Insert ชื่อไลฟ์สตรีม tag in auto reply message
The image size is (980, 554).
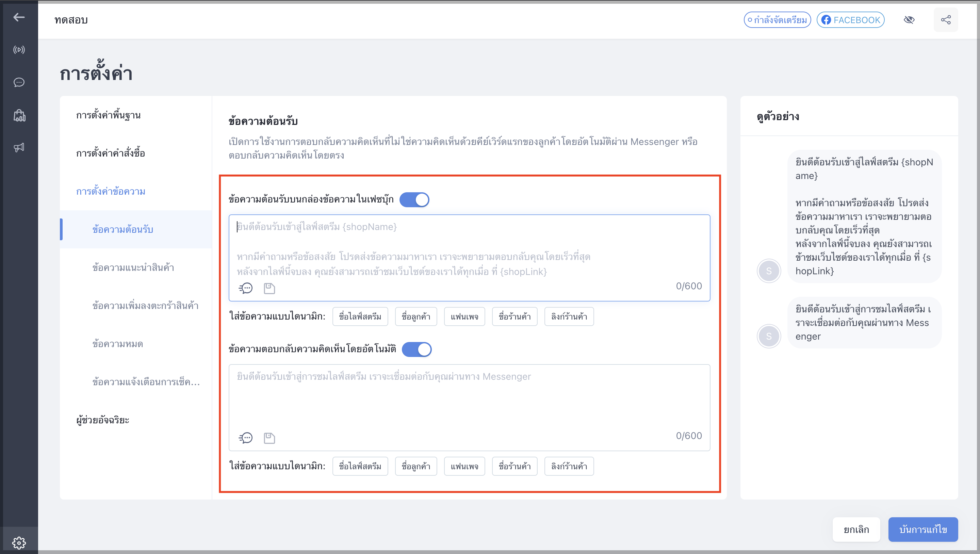point(360,466)
